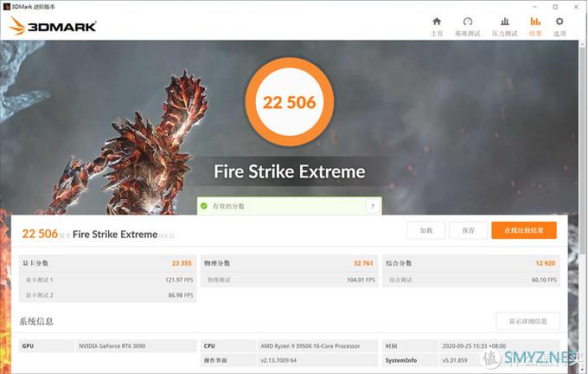Click the orange compare results online button
588x374 pixels.
coord(524,230)
